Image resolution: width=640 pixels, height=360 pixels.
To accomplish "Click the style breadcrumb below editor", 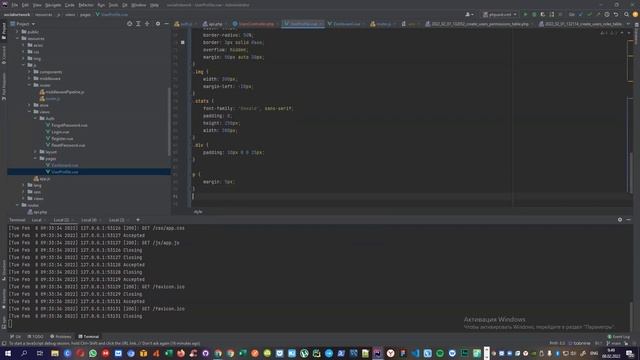I will (x=198, y=212).
